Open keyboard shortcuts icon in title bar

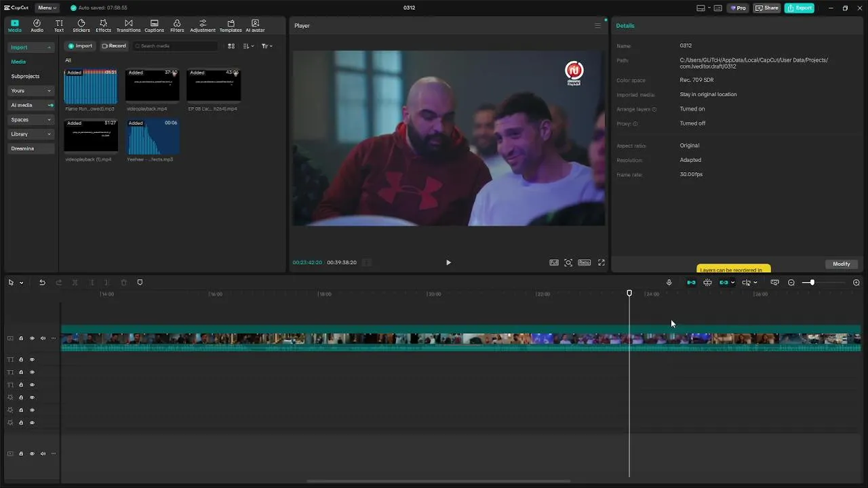717,8
